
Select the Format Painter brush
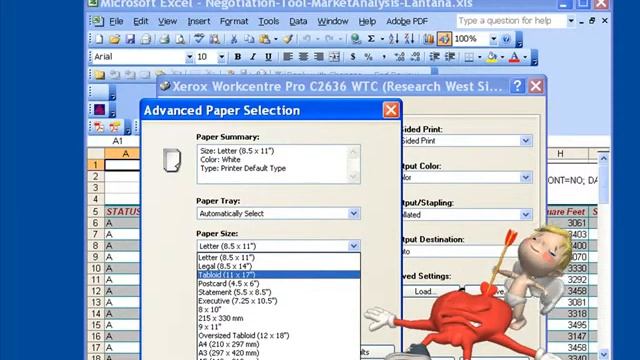[288, 39]
